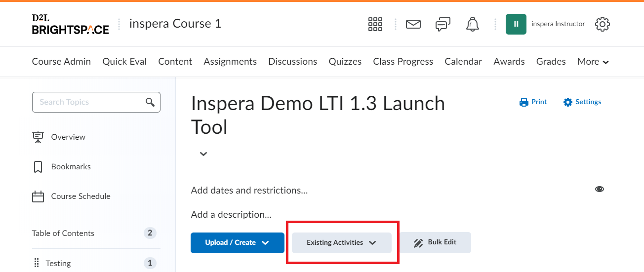Image resolution: width=644 pixels, height=272 pixels.
Task: Go to Quizzes in navbar
Action: 345,62
